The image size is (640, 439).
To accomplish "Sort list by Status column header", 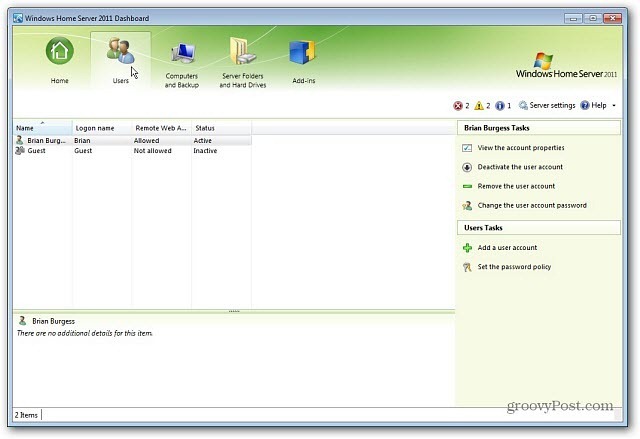I will 220,129.
